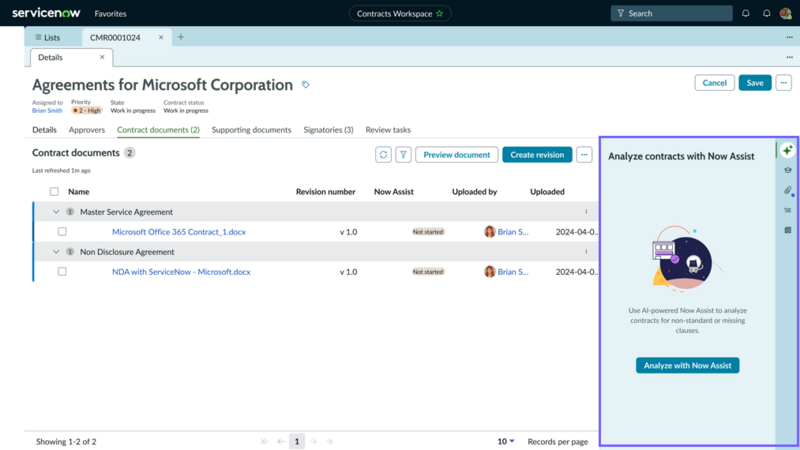Screen dimensions: 800x450
Task: Open the filter for Contract documents list
Action: (403, 155)
